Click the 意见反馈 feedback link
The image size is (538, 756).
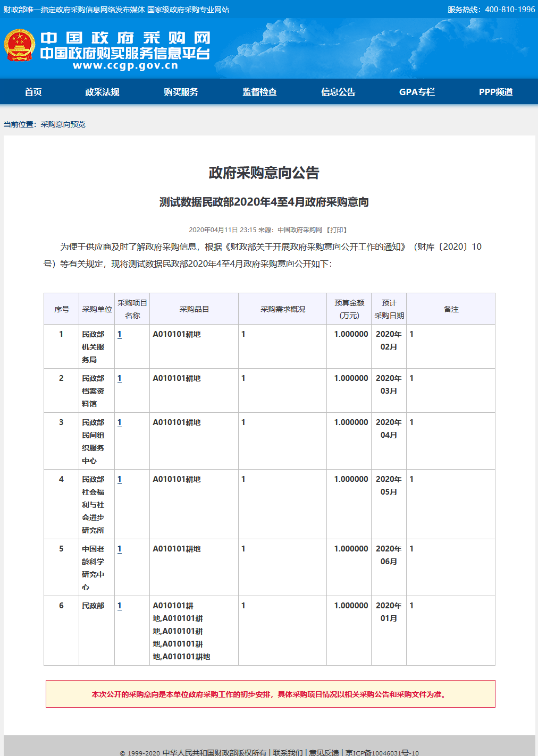click(323, 752)
